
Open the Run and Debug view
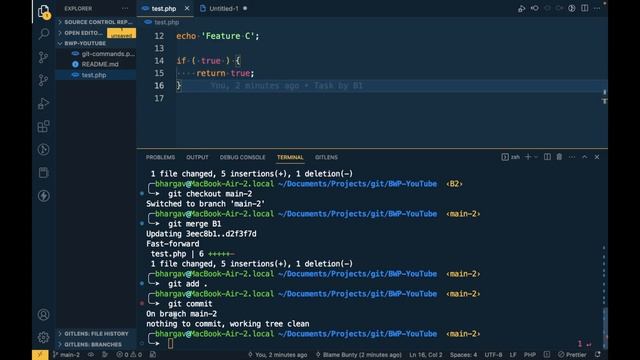(x=43, y=103)
